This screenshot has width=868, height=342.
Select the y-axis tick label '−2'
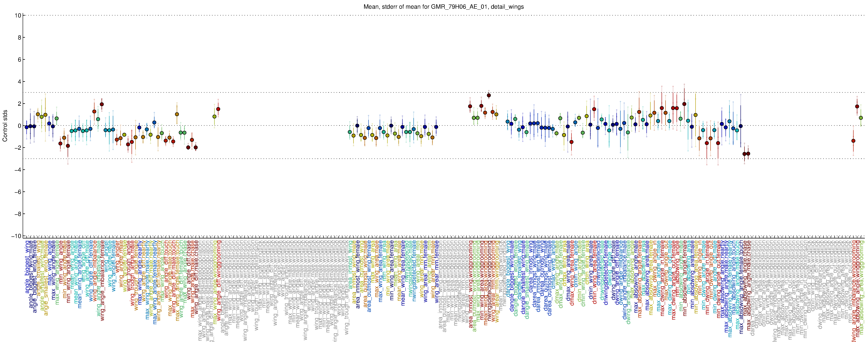pos(18,148)
